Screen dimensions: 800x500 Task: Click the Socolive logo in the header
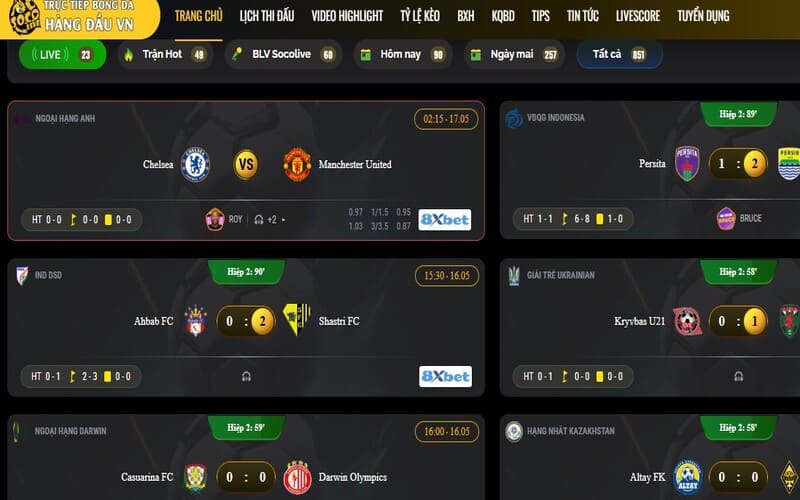click(x=24, y=17)
